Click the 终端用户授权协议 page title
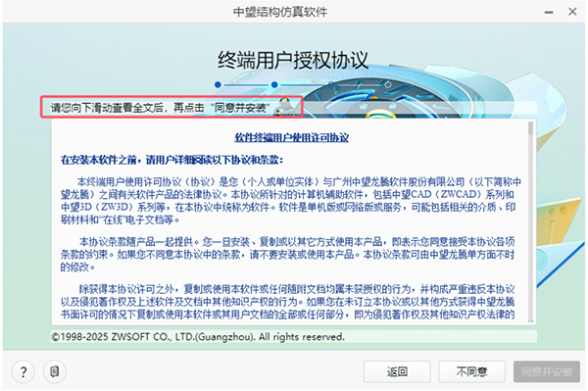The height and width of the screenshot is (391, 588). [293, 60]
